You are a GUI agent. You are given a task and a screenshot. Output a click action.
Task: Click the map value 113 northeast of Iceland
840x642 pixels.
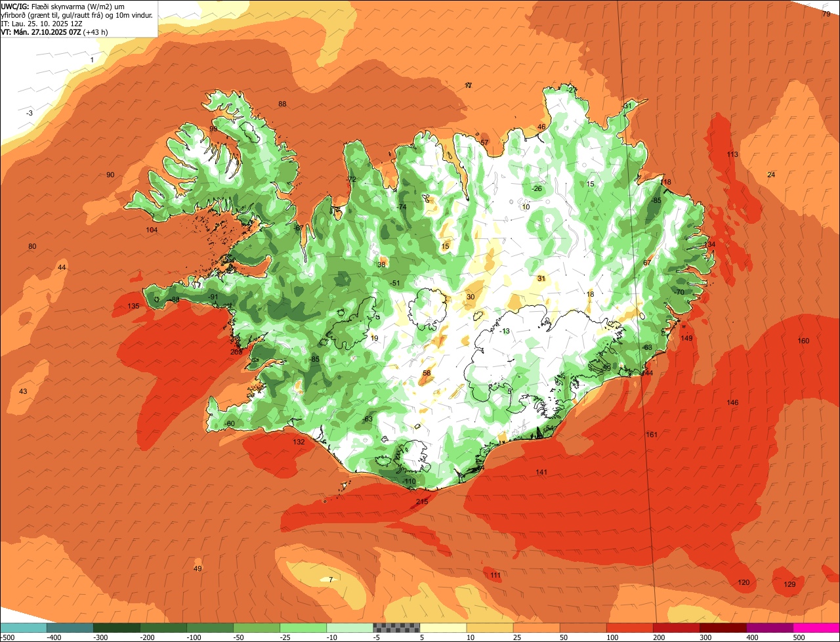click(x=732, y=155)
